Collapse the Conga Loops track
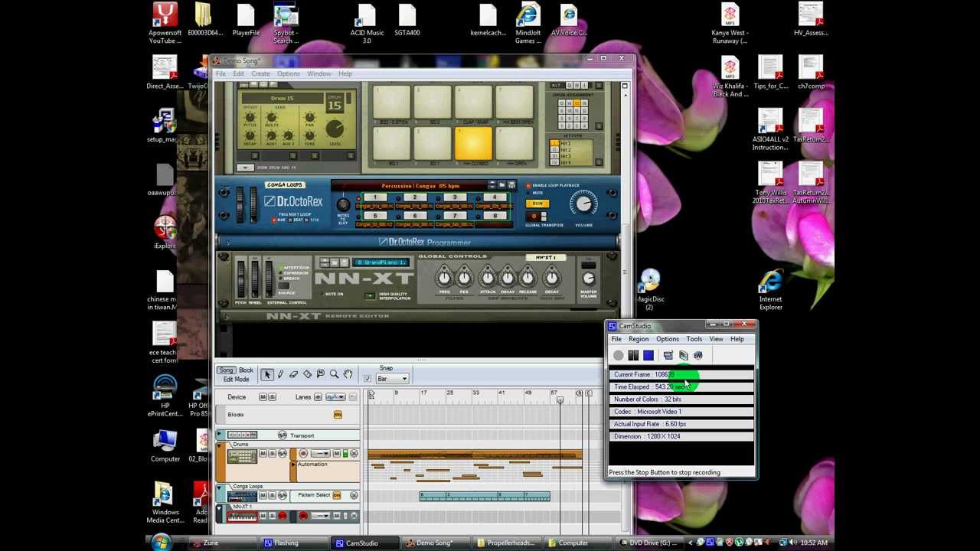The height and width of the screenshot is (551, 980). [220, 487]
